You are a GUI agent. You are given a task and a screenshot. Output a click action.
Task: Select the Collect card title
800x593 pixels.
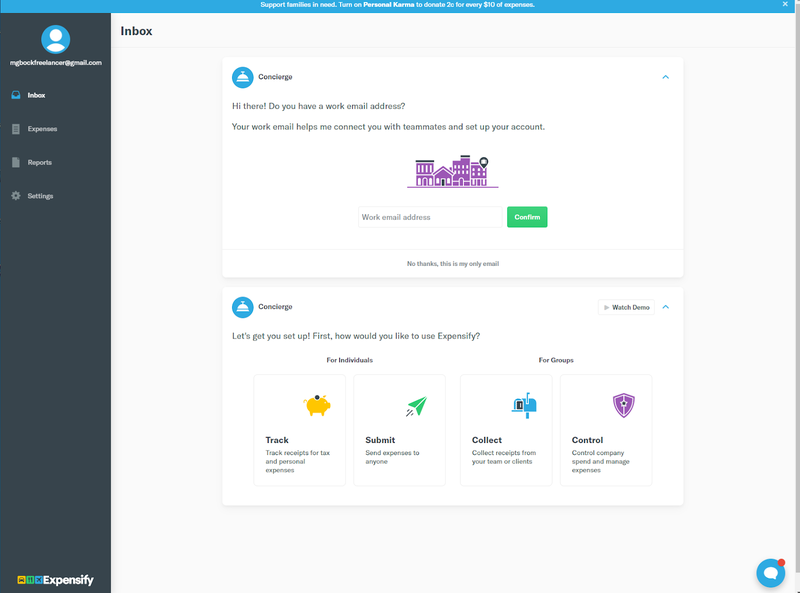pos(487,440)
